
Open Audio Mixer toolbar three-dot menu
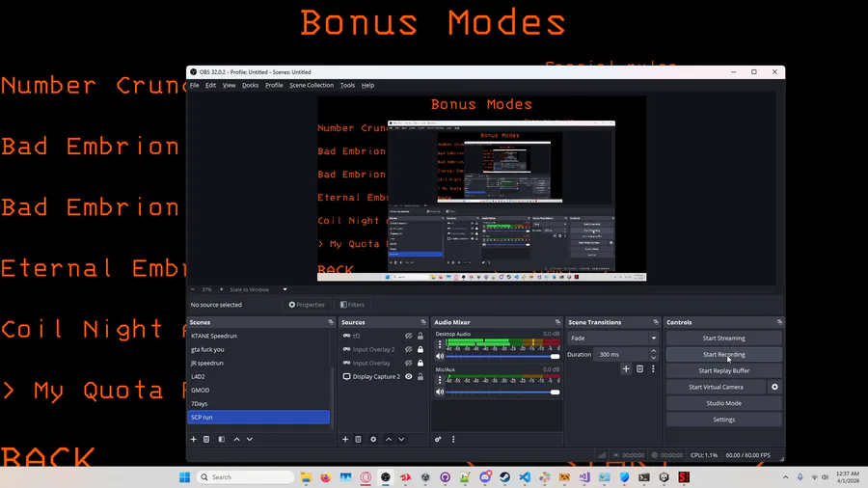click(453, 440)
